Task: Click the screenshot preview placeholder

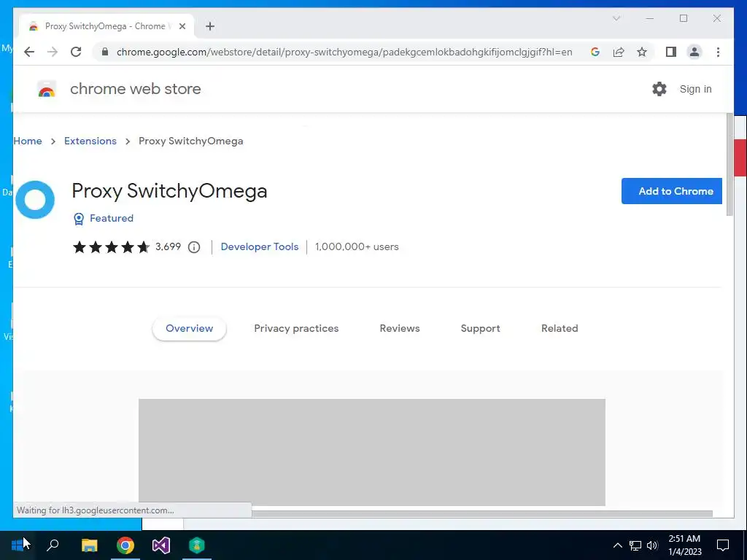Action: [371, 452]
